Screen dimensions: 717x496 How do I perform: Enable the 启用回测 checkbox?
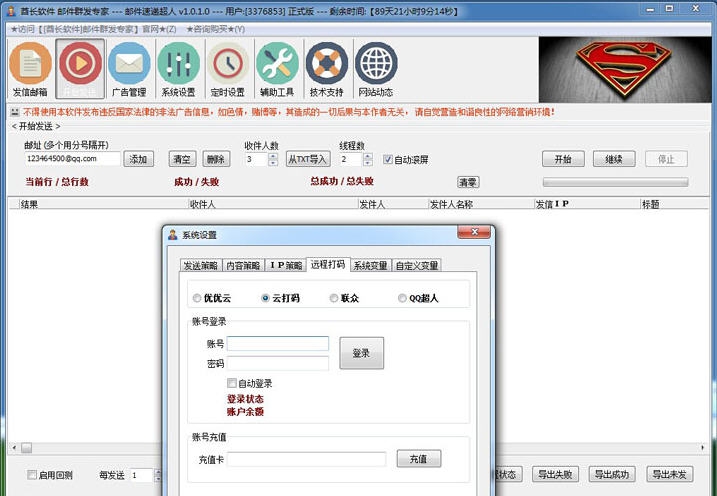tap(32, 475)
